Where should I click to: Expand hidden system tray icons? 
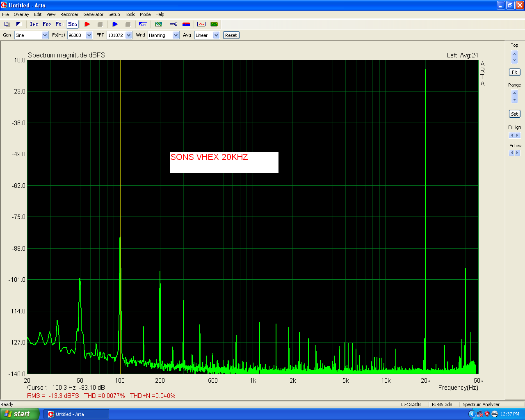point(472,414)
